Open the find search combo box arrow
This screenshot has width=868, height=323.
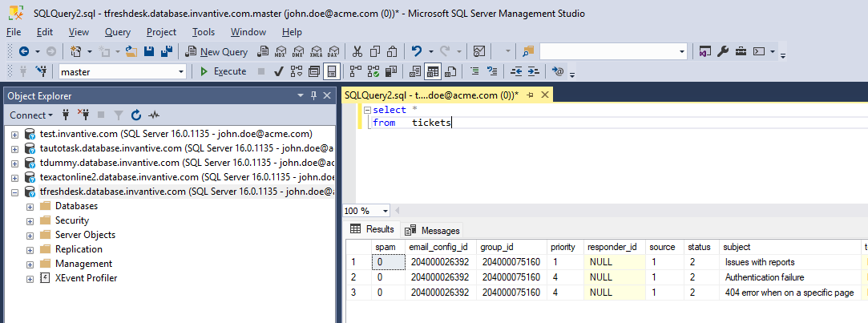click(x=682, y=52)
